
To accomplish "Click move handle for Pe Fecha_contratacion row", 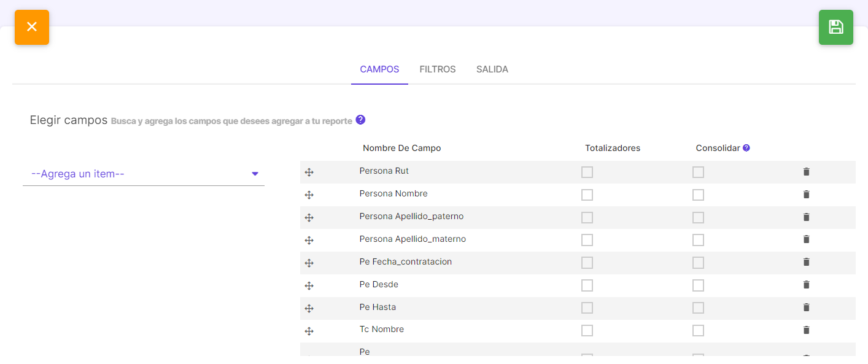I will click(x=309, y=263).
